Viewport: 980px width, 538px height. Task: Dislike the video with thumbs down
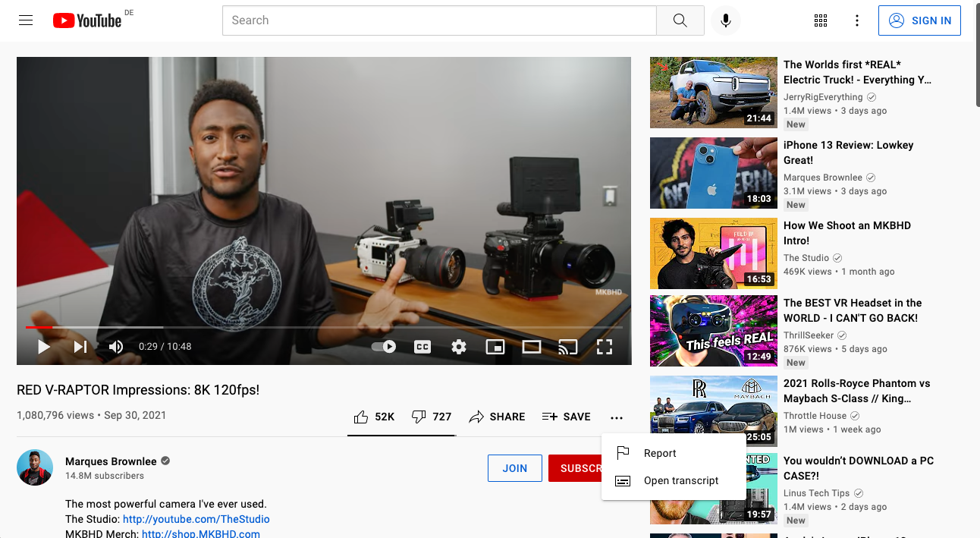[431, 417]
